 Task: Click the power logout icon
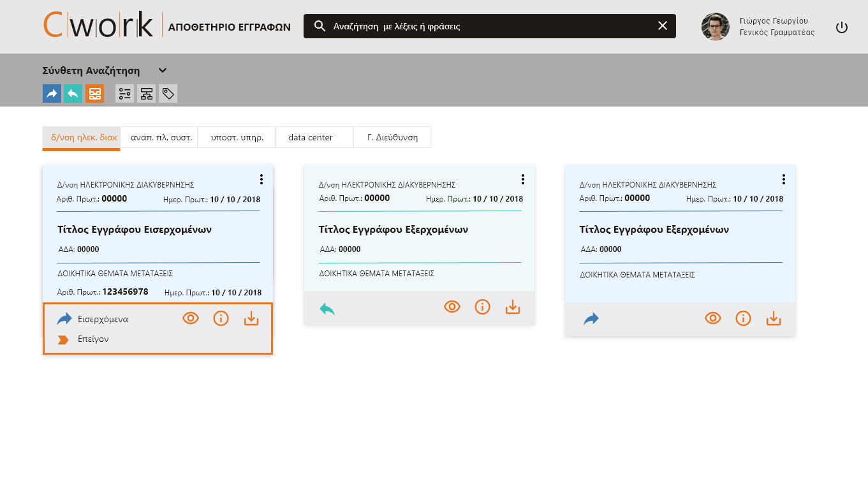[842, 27]
